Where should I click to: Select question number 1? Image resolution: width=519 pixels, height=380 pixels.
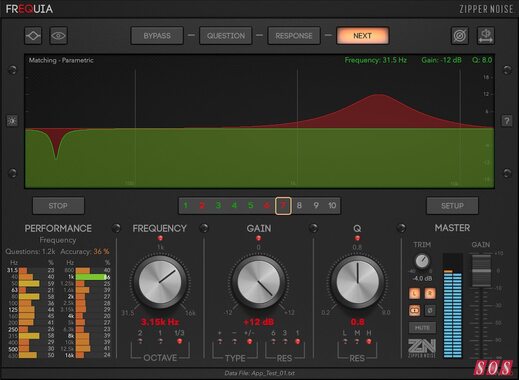(186, 205)
